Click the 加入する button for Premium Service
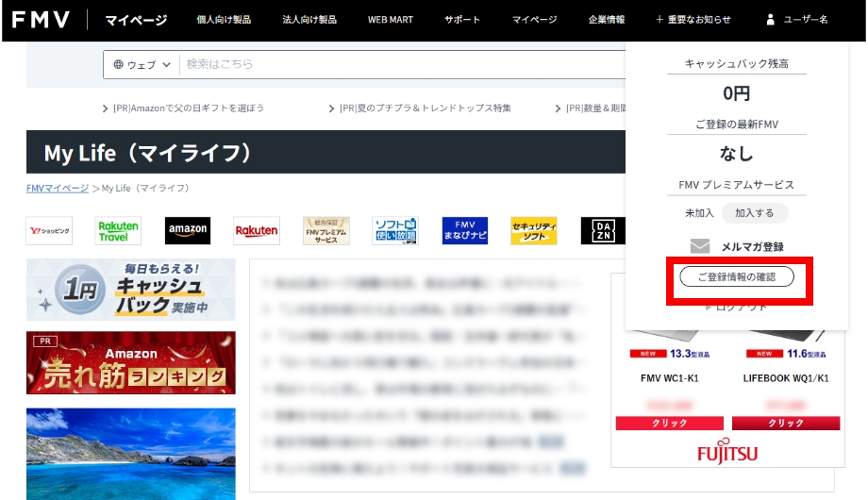Image resolution: width=868 pixels, height=500 pixels. pos(754,213)
